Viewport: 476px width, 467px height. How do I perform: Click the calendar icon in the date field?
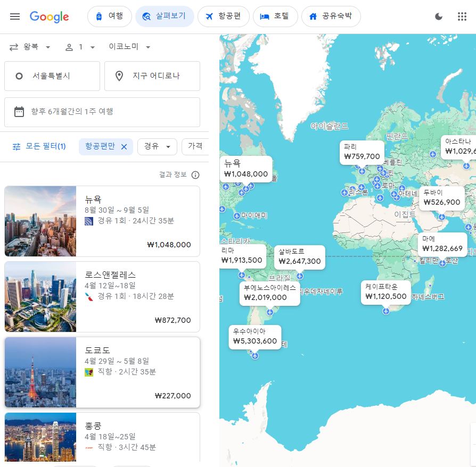click(20, 112)
